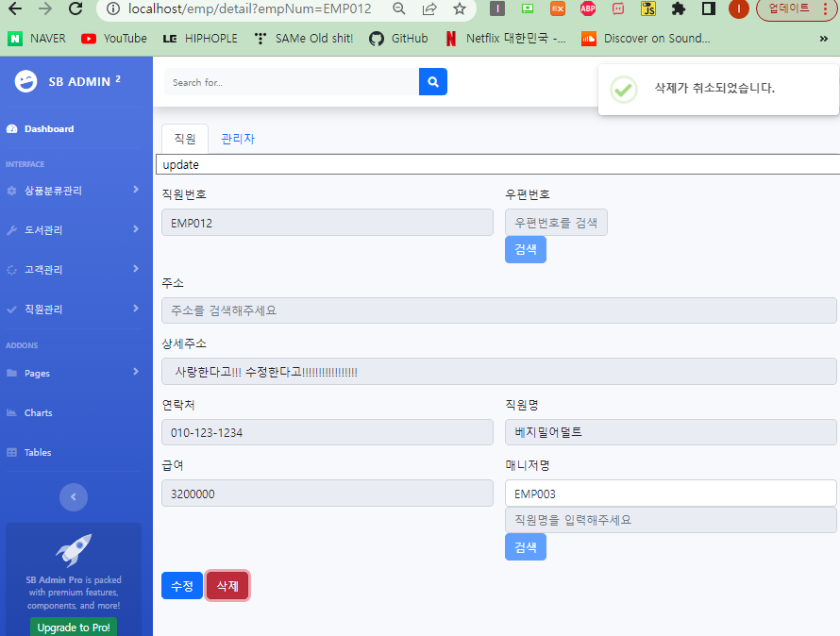Click the 직원번호 field showing EMP012

(x=328, y=223)
